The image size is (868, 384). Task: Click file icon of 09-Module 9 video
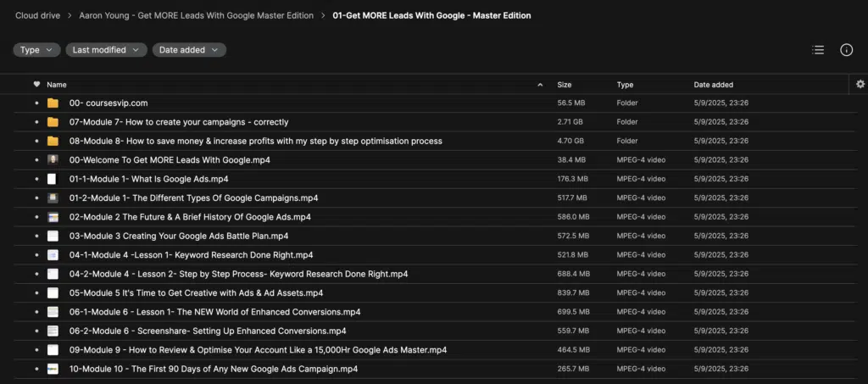tap(53, 350)
